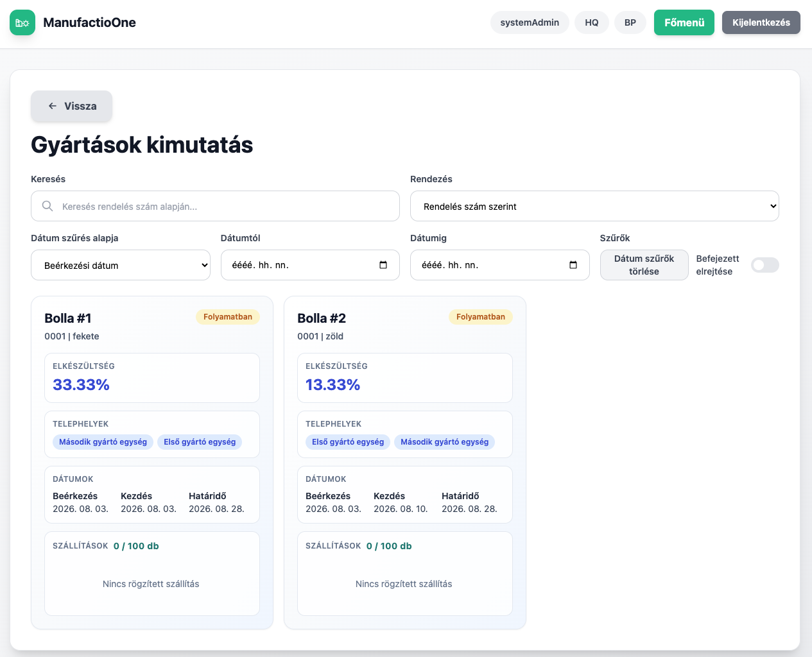Image resolution: width=812 pixels, height=657 pixels.
Task: Click the ManufactioOne logo icon
Action: coord(22,22)
